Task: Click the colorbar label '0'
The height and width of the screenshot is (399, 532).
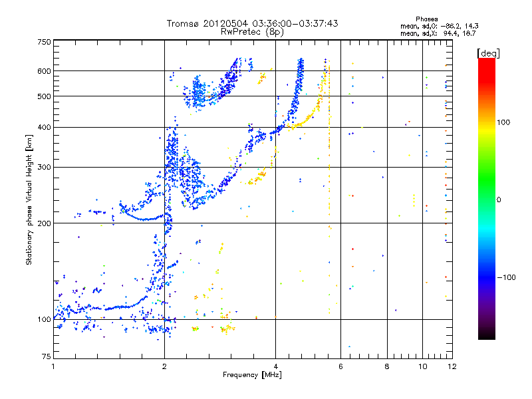Action: [x=499, y=199]
